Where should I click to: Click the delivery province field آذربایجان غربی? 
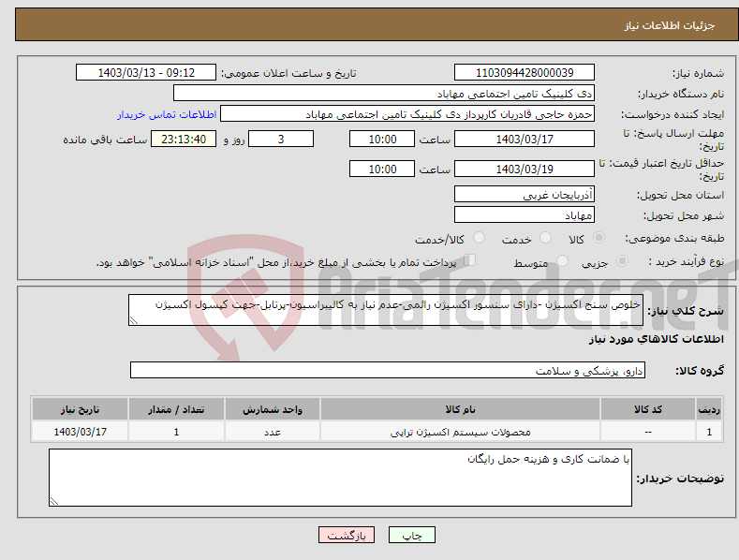pos(525,194)
